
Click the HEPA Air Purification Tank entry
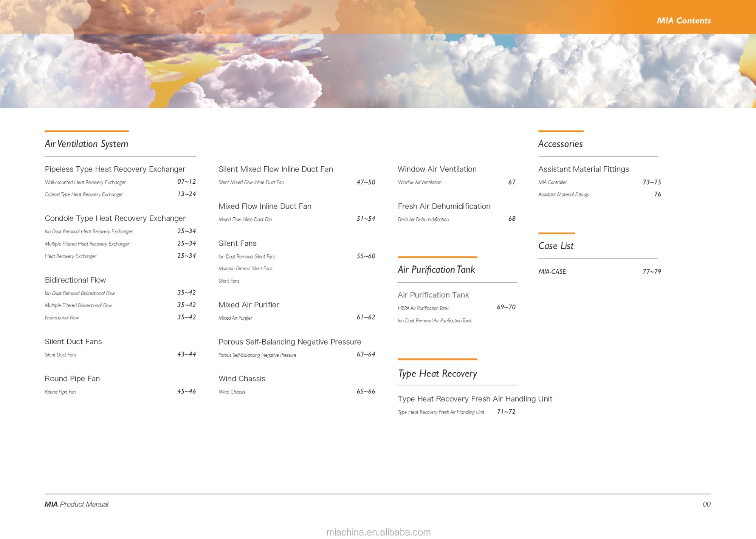[423, 308]
